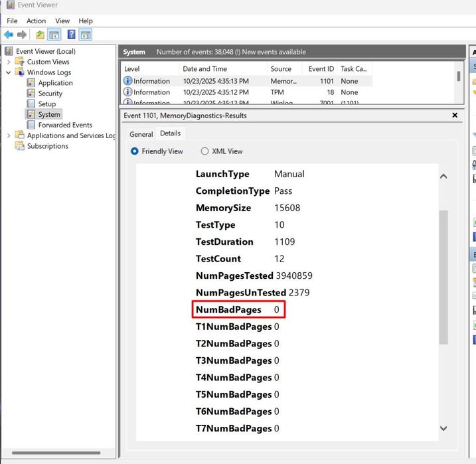Image resolution: width=476 pixels, height=464 pixels.
Task: Click the TestType value 10
Action: pos(279,225)
